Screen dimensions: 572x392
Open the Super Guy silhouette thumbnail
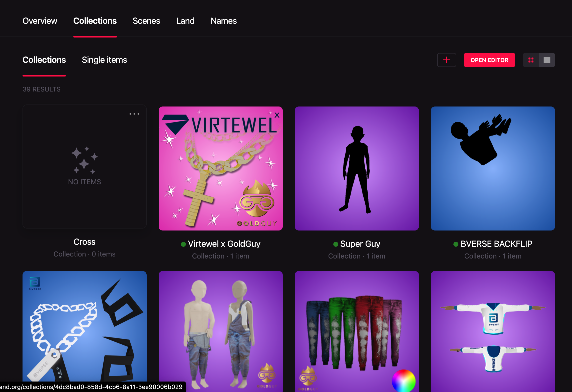(357, 168)
